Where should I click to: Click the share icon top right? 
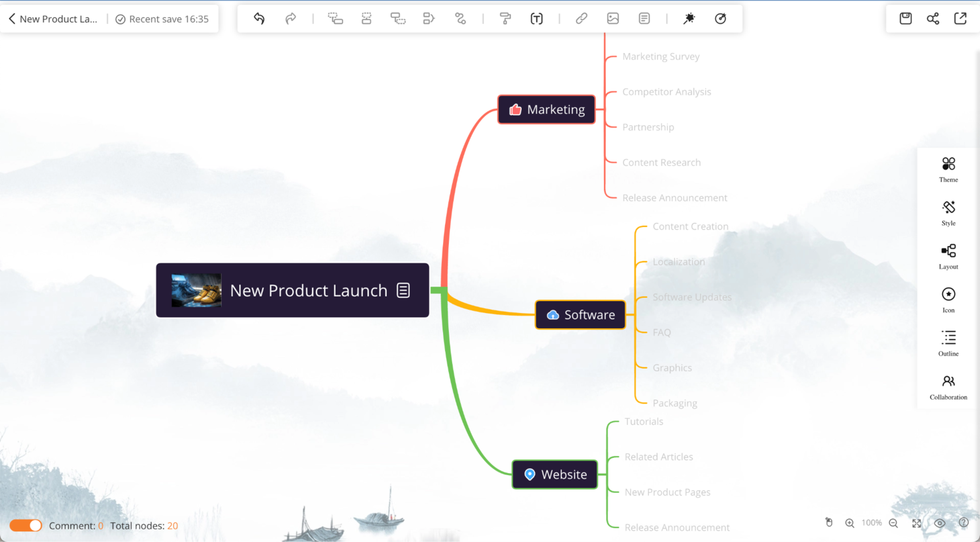(x=933, y=19)
